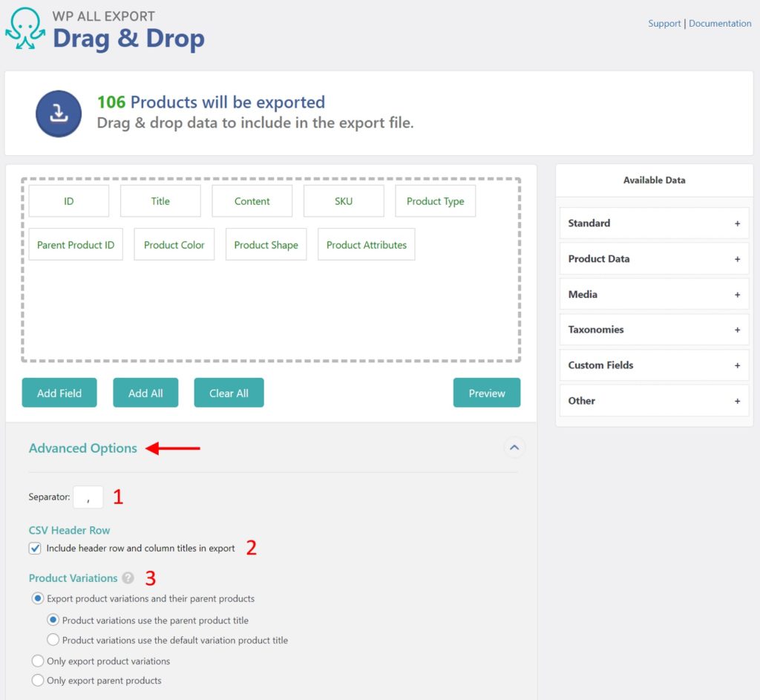Click the Preview button
The image size is (760, 700).
[487, 393]
